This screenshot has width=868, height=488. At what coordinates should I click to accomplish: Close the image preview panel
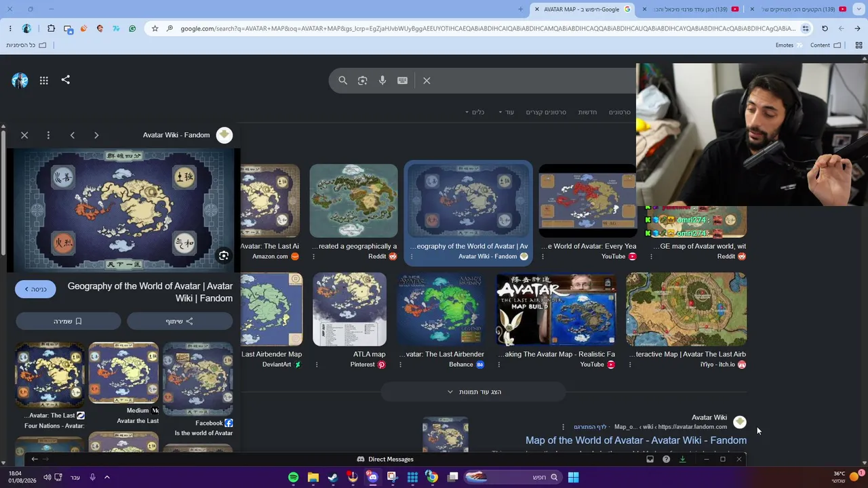[24, 135]
